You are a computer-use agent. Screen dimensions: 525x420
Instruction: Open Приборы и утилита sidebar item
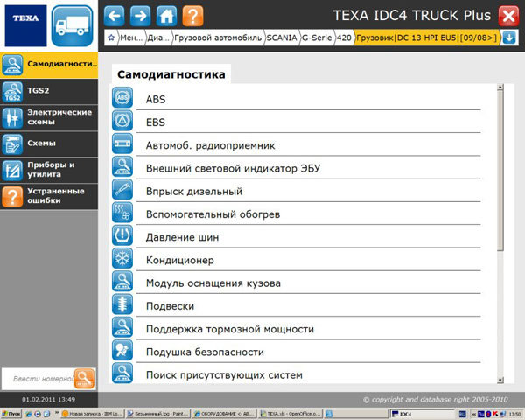(x=49, y=170)
